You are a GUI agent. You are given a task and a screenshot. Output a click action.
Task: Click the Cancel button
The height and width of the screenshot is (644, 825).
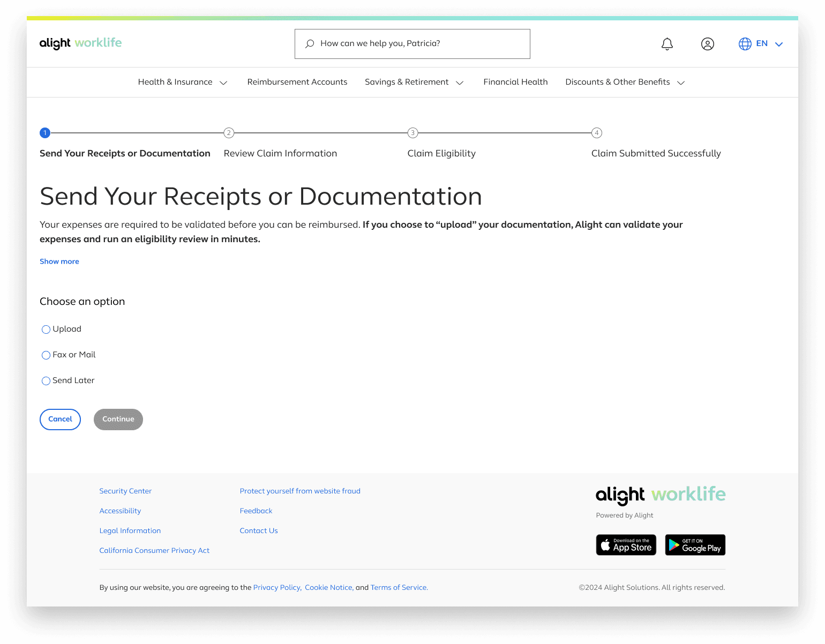tap(60, 420)
